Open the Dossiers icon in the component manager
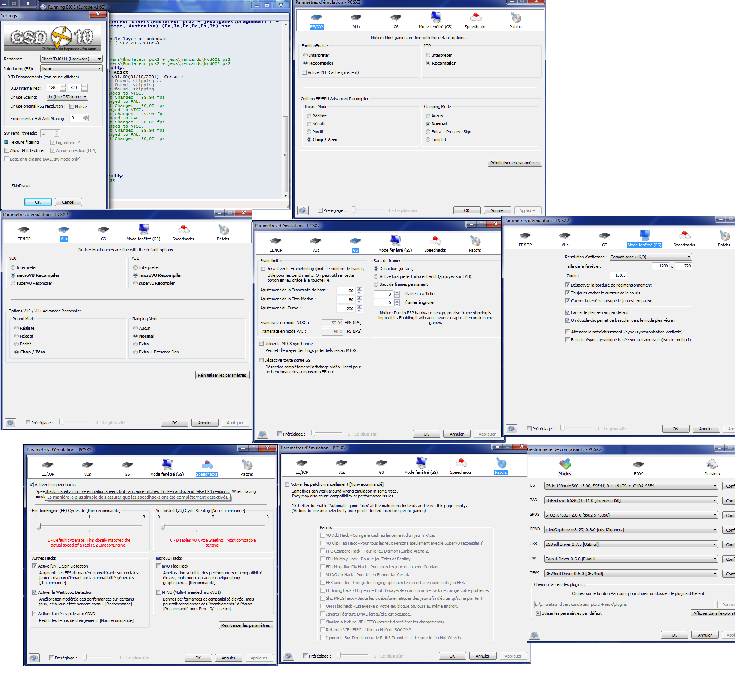Image resolution: width=735 pixels, height=700 pixels. (712, 464)
